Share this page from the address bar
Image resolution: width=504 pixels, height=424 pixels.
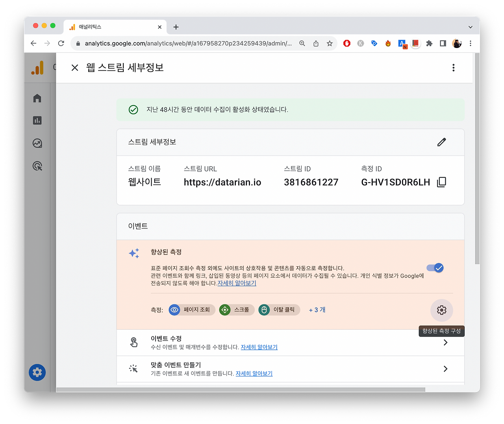pyautogui.click(x=316, y=43)
